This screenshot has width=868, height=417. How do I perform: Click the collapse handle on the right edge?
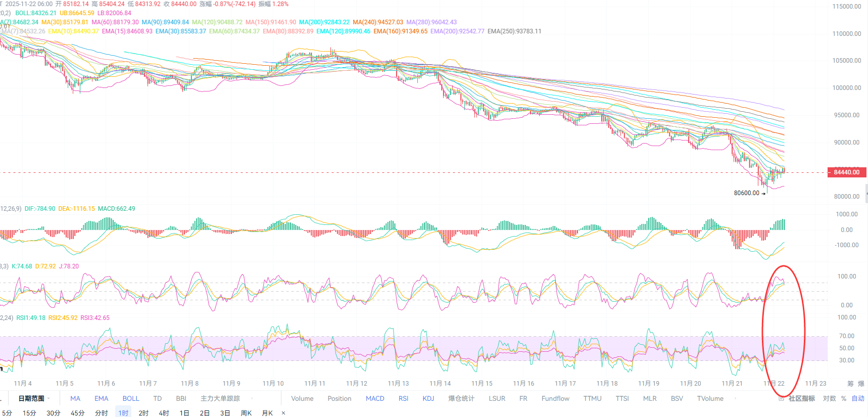(x=866, y=194)
